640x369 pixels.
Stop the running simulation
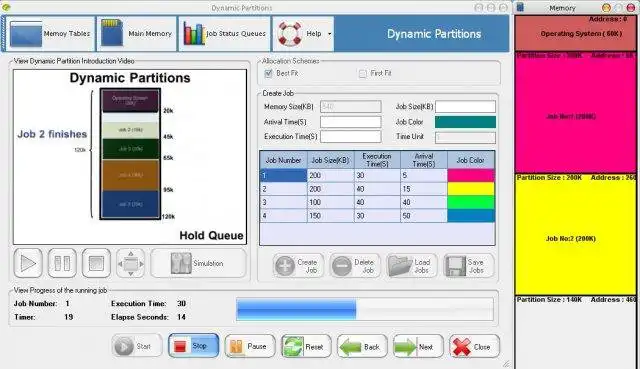(193, 346)
